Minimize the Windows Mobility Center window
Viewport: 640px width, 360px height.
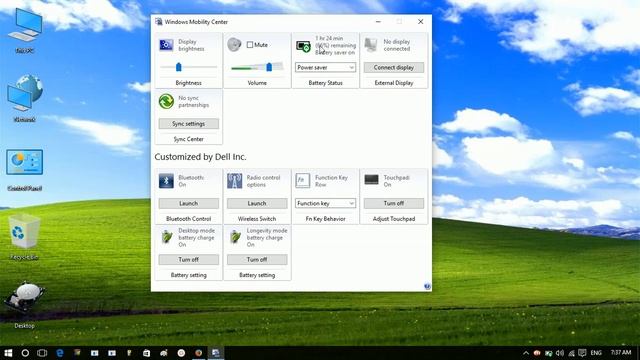[x=378, y=22]
